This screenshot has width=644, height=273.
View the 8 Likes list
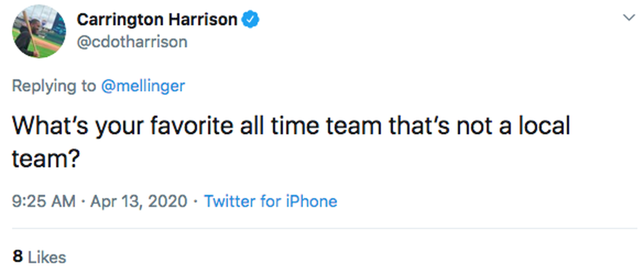tap(39, 257)
